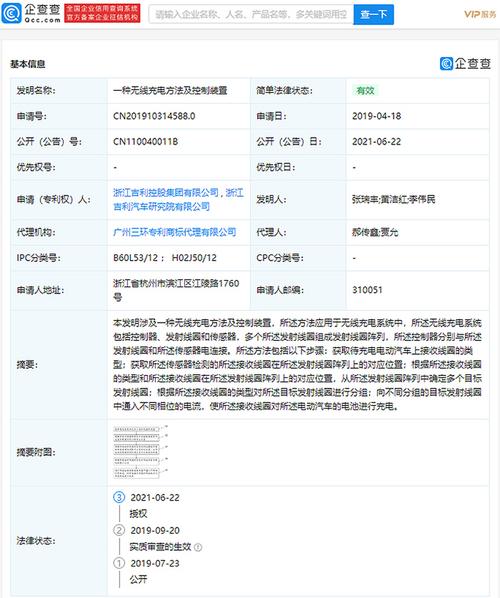Focus the company name search field
This screenshot has width=500, height=598.
click(x=251, y=14)
